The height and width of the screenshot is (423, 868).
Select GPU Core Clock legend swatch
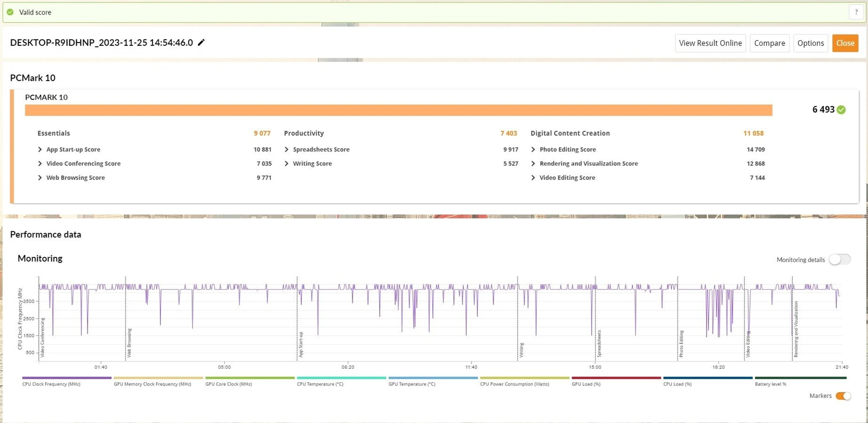pyautogui.click(x=250, y=378)
